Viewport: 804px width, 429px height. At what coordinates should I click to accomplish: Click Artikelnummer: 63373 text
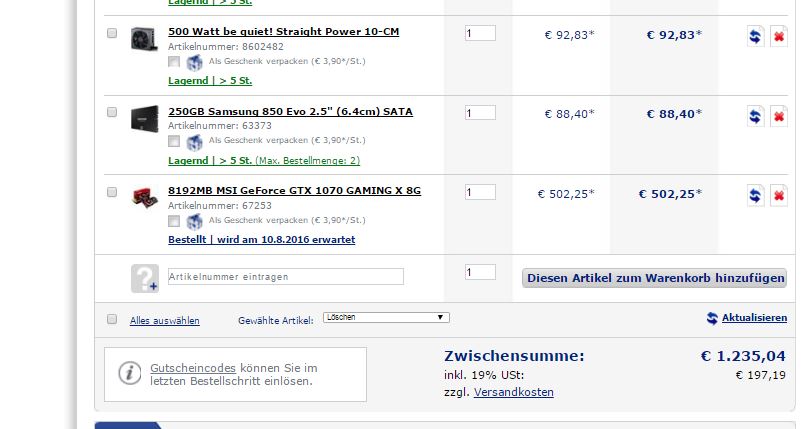coord(220,126)
